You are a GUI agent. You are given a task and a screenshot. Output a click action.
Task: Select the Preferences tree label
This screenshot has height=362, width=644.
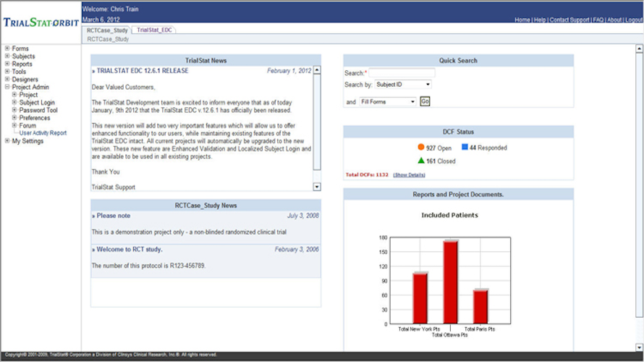[x=35, y=118]
